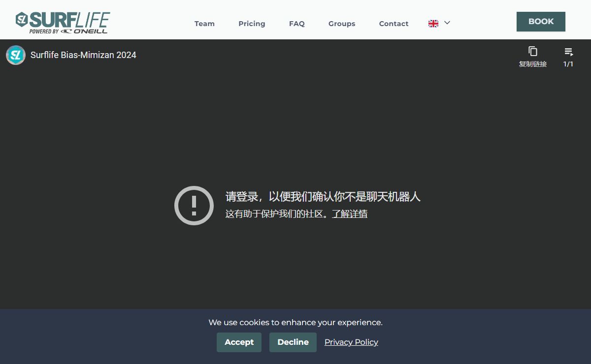Select Groups in the navigation bar
This screenshot has height=364, width=591.
tap(342, 24)
